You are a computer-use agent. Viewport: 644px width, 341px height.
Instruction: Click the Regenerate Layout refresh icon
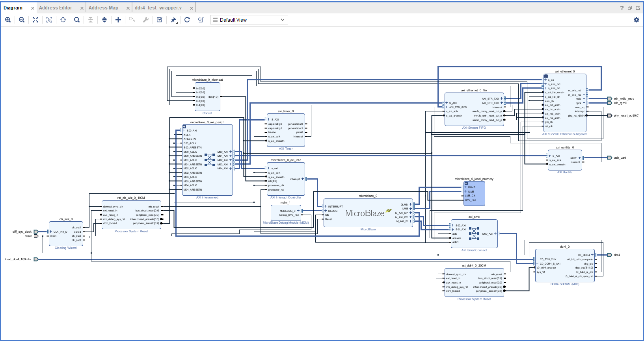(x=187, y=20)
